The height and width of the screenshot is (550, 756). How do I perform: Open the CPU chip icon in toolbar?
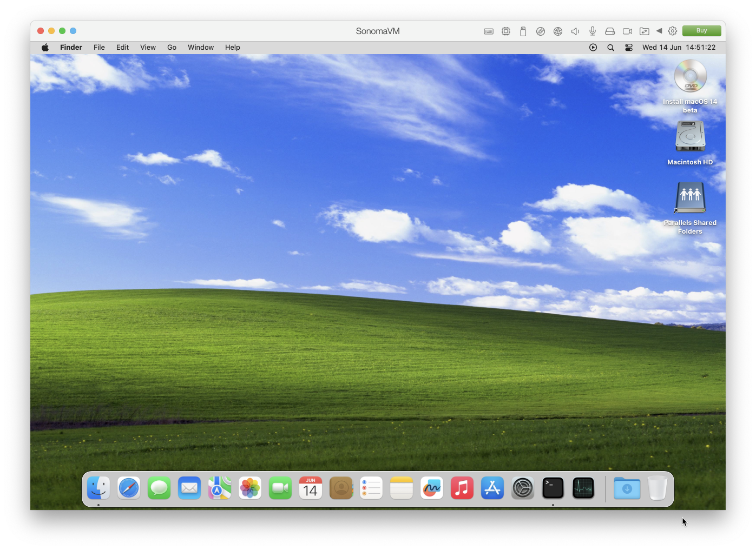(506, 31)
